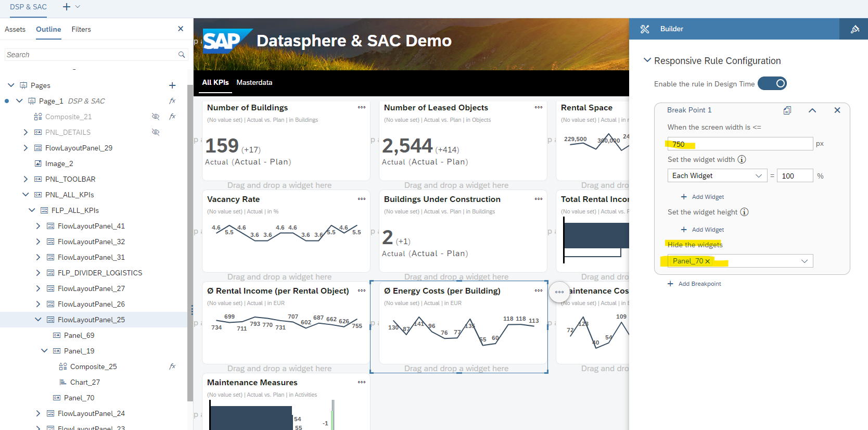Screen dimensions: 868x430
Task: Click the search magnifier icon in Outline
Action: [182, 55]
